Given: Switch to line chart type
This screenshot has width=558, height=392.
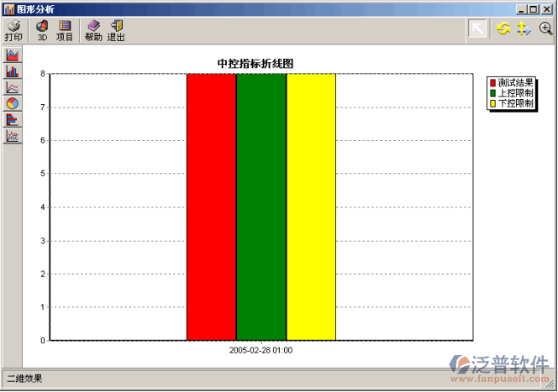Looking at the screenshot, I should tap(13, 87).
